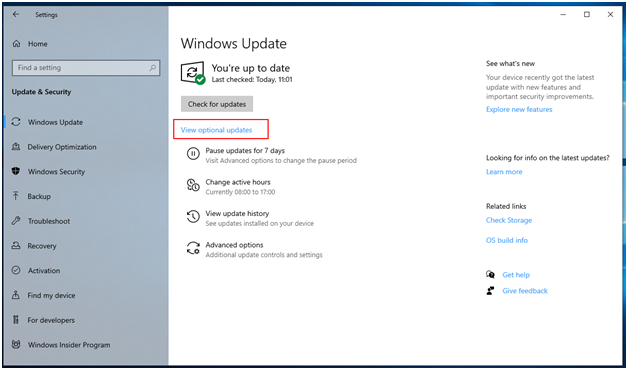Click the Currently 08:00 to 17:00 text
This screenshot has height=370, width=628.
click(x=240, y=192)
